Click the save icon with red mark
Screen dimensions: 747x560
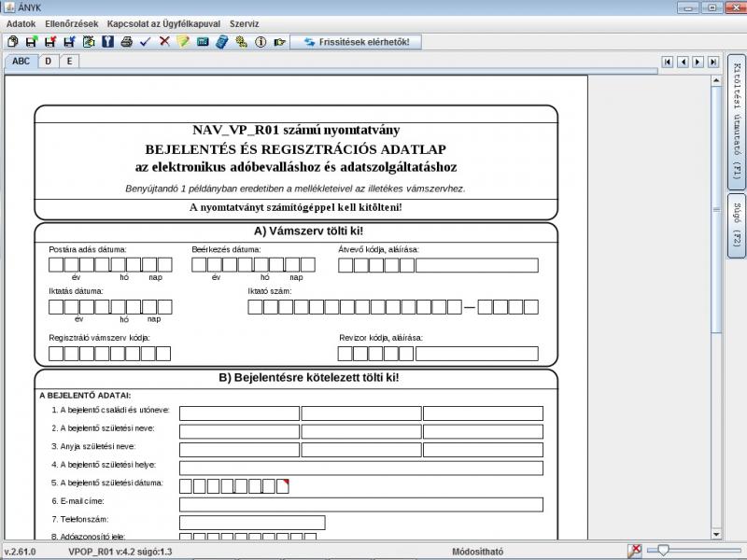pyautogui.click(x=50, y=42)
